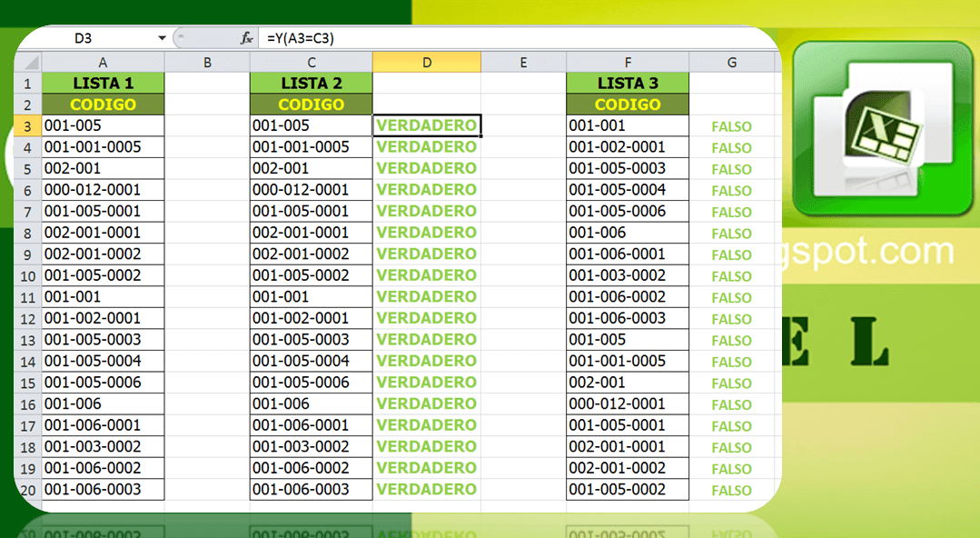Select column D header

[x=426, y=61]
